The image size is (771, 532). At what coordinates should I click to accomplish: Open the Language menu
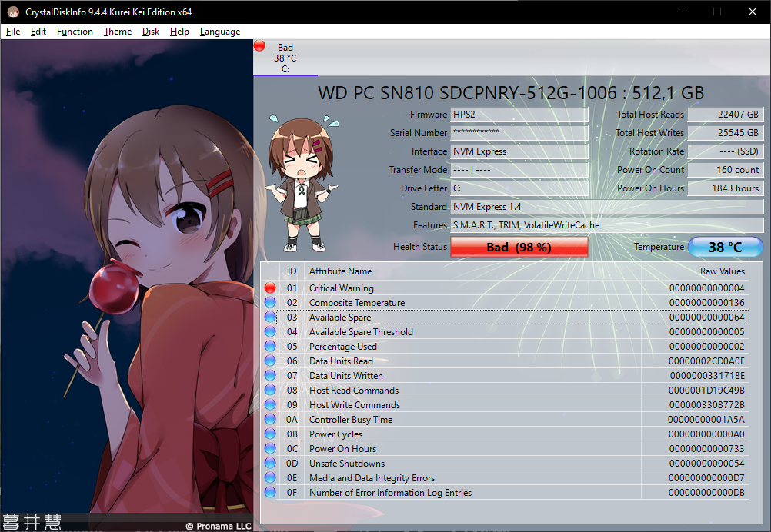coord(219,32)
